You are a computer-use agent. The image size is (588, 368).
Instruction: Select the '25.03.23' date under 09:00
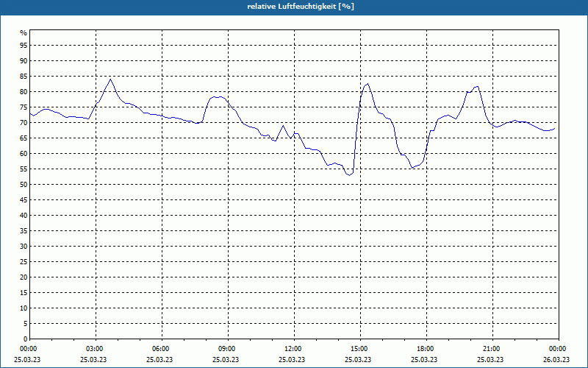point(226,359)
